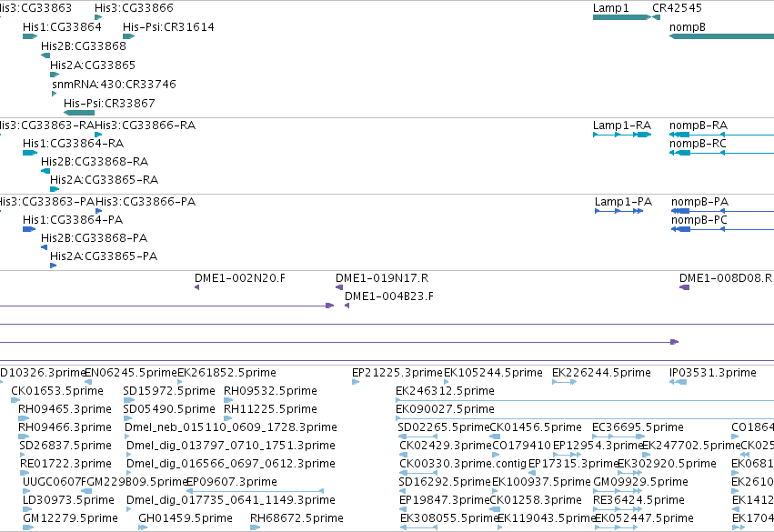This screenshot has height=532, width=774.
Task: Click the EK302920.5prime label
Action: click(667, 464)
